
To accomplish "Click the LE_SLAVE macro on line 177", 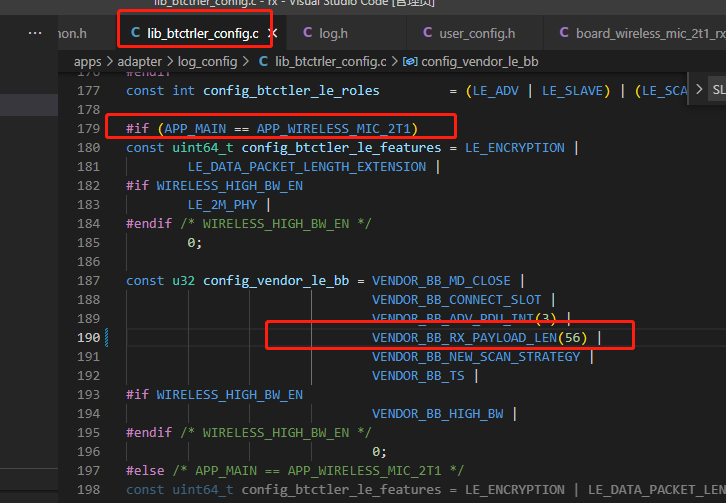I will coord(573,91).
